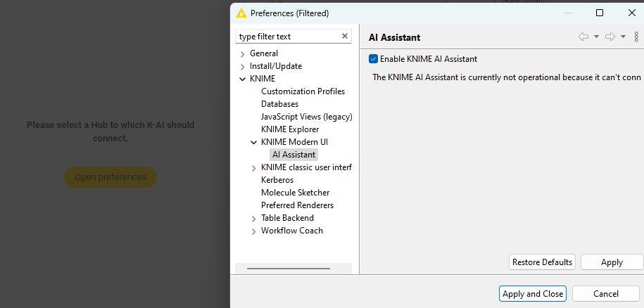Select Install/Update in the preferences tree
644x308 pixels.
(276, 66)
